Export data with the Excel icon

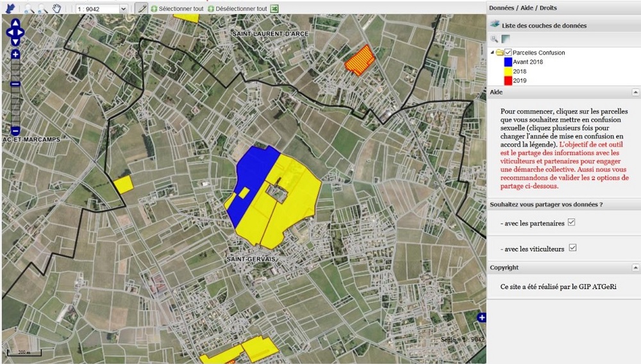point(275,8)
